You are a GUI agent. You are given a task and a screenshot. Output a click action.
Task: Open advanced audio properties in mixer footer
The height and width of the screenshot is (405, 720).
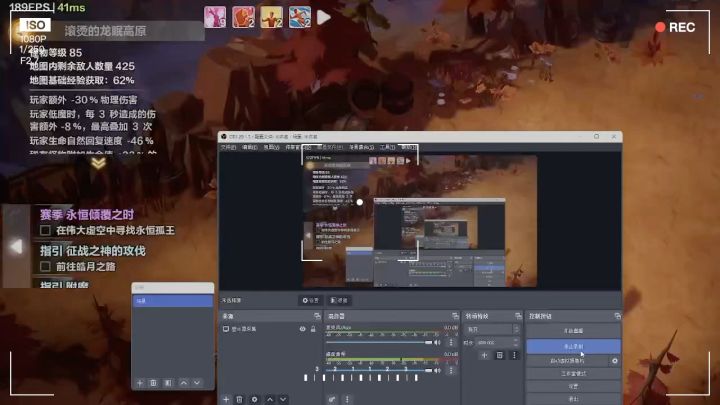tap(332, 399)
